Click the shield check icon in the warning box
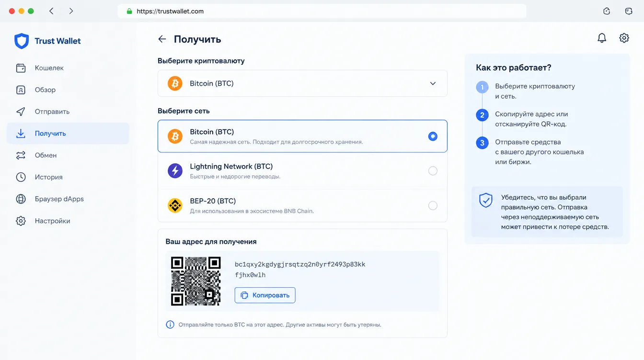644x360 pixels. (486, 200)
